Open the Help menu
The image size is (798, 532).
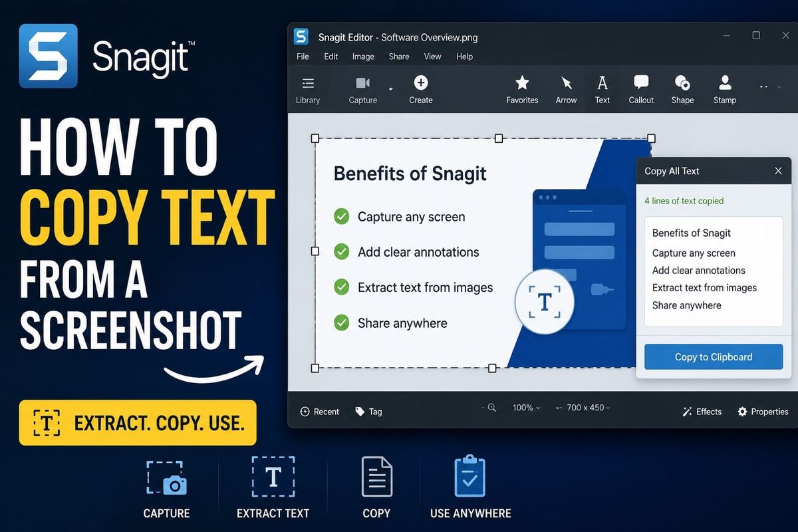click(465, 57)
